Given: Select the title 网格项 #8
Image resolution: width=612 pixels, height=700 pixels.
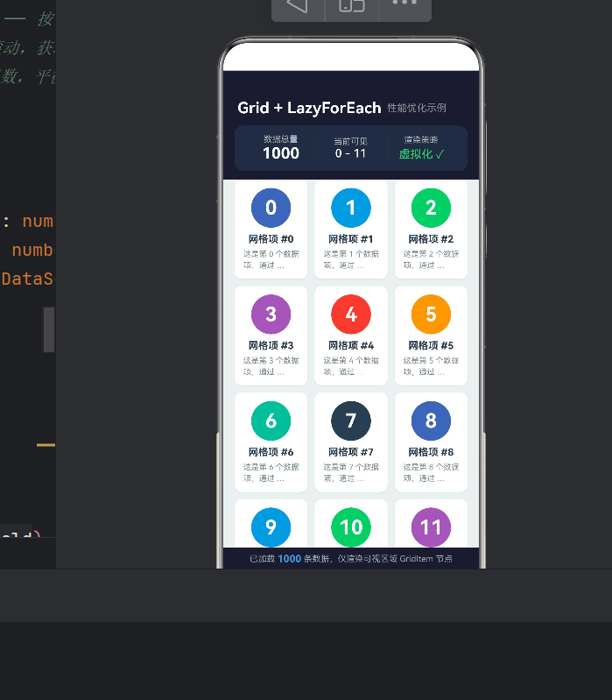Looking at the screenshot, I should tap(431, 452).
